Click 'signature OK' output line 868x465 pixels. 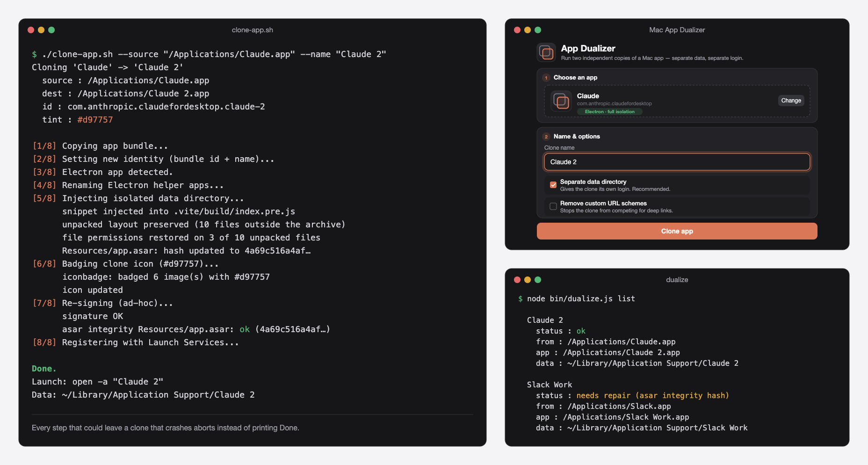93,316
